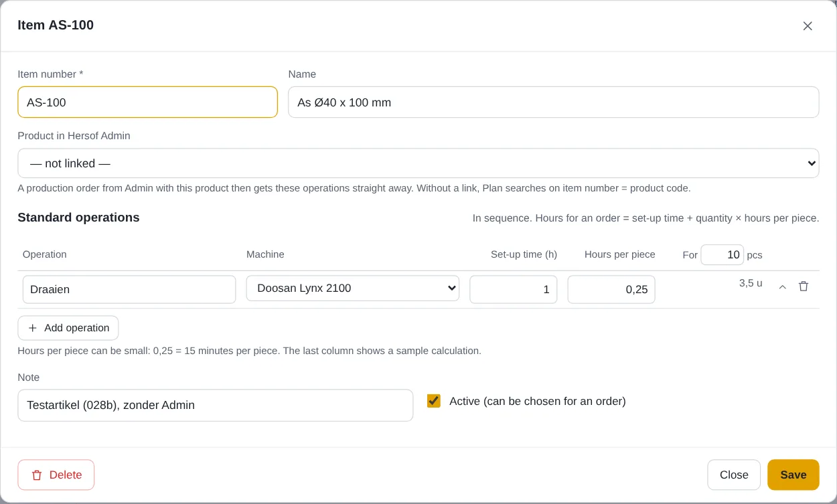Move the Draaien operation up with the chevron
The image size is (837, 504).
click(x=782, y=286)
